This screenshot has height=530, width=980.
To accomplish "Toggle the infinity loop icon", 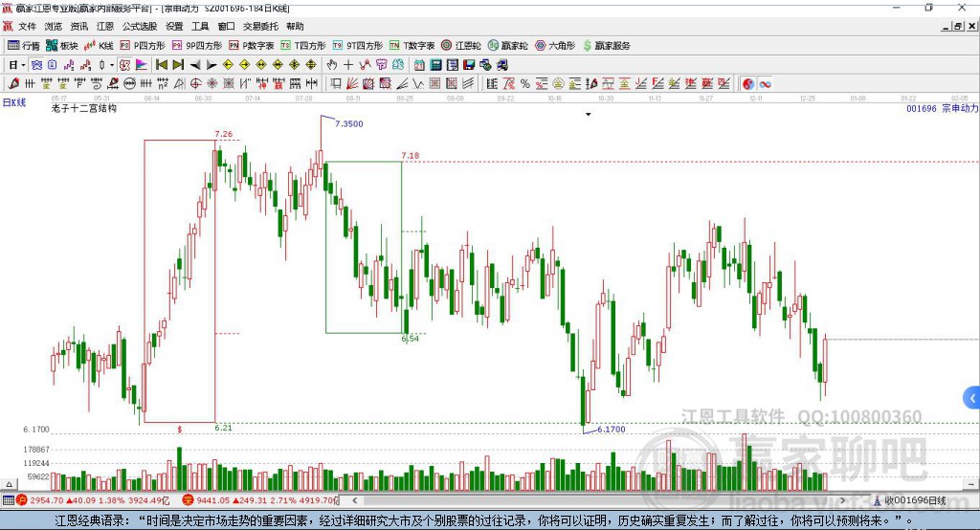I will click(x=765, y=84).
